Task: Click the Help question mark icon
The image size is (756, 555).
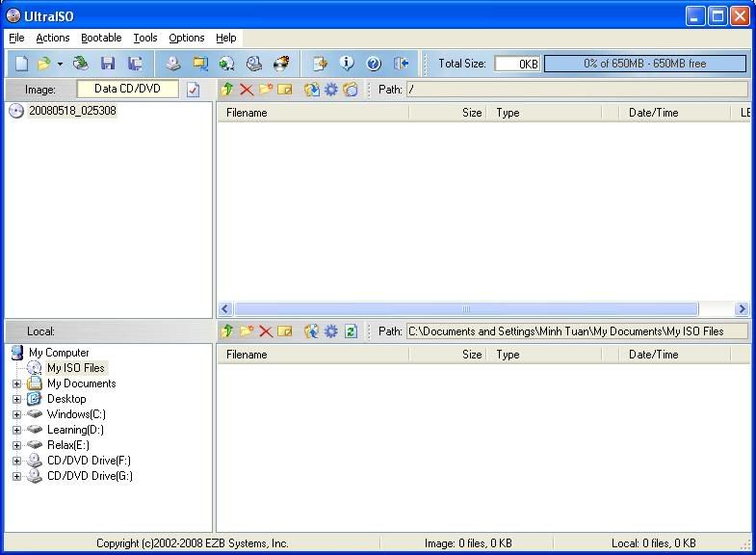Action: [374, 64]
